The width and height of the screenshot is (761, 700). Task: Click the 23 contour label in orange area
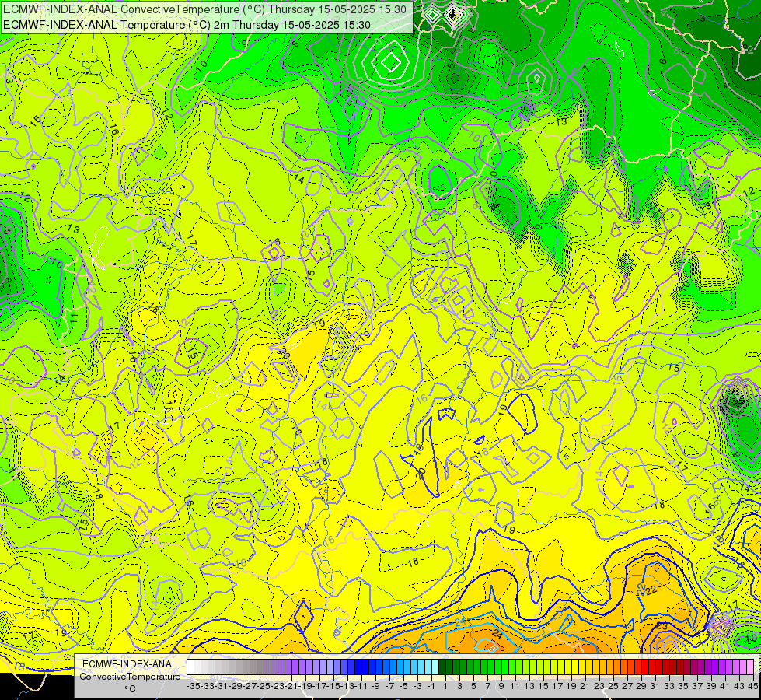point(662,625)
